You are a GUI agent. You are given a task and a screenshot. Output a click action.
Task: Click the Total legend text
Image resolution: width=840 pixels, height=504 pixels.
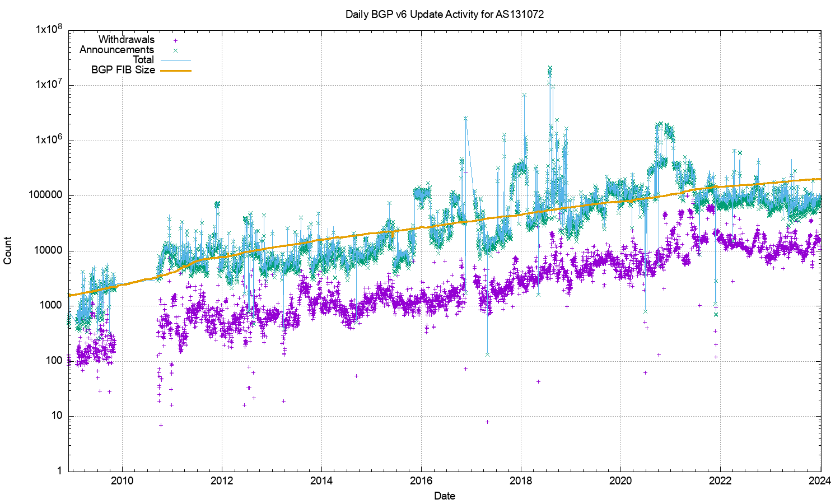point(143,60)
